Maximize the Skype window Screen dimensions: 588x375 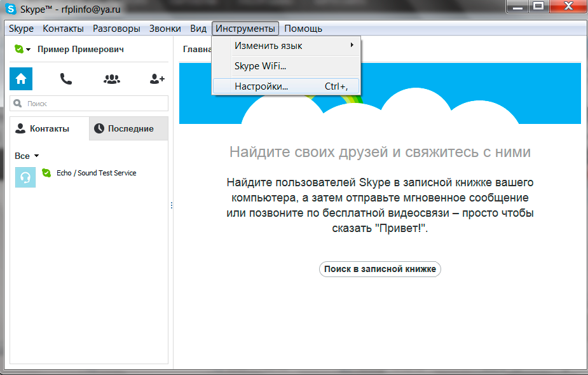coord(538,6)
